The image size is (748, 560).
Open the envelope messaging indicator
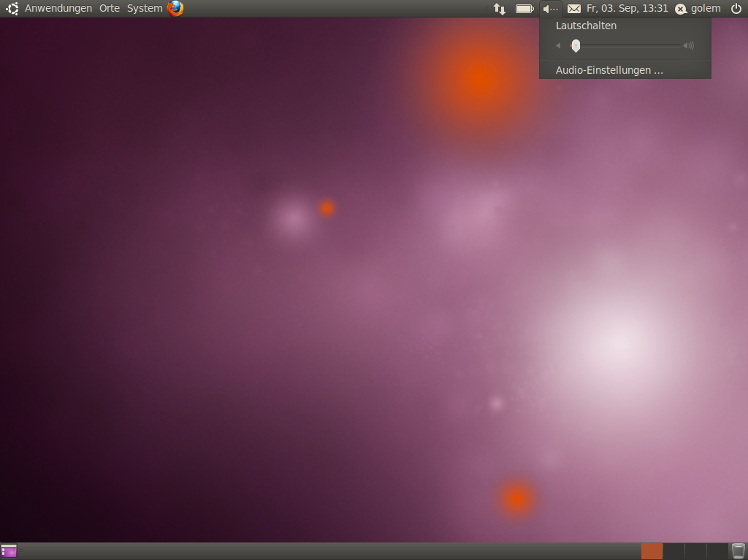[574, 9]
